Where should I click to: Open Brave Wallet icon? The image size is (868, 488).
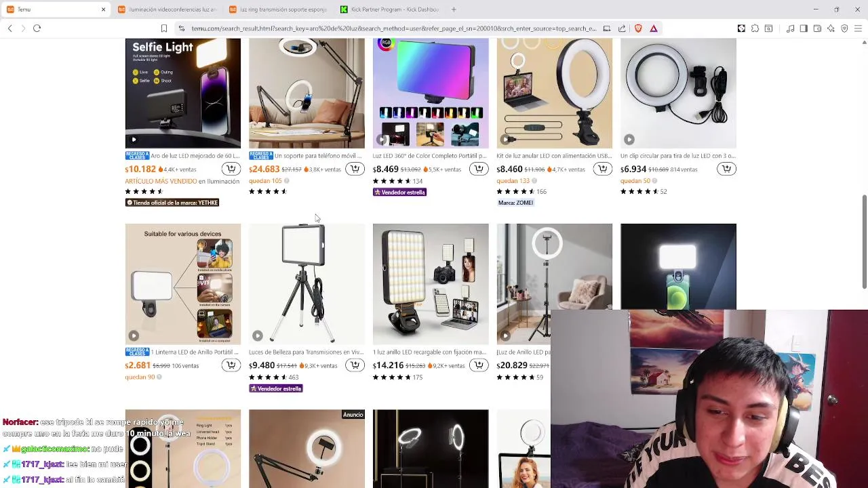point(817,28)
